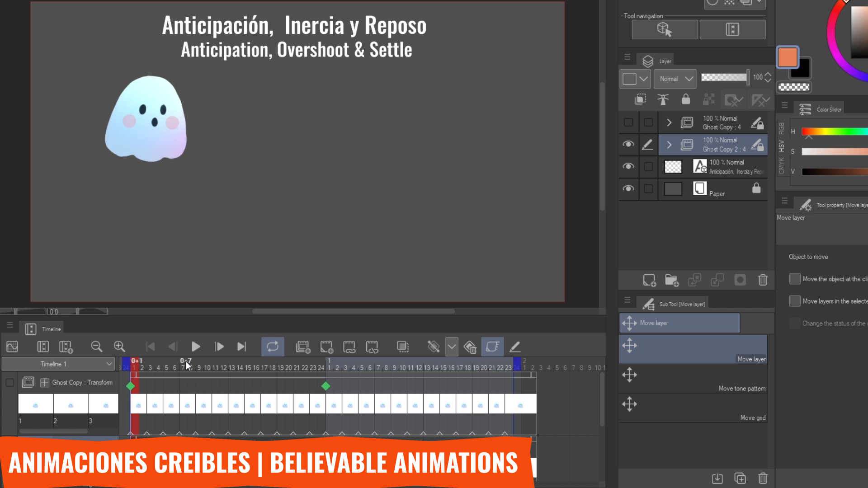868x488 pixels.
Task: Toggle clip to layer below icon
Action: [640, 99]
